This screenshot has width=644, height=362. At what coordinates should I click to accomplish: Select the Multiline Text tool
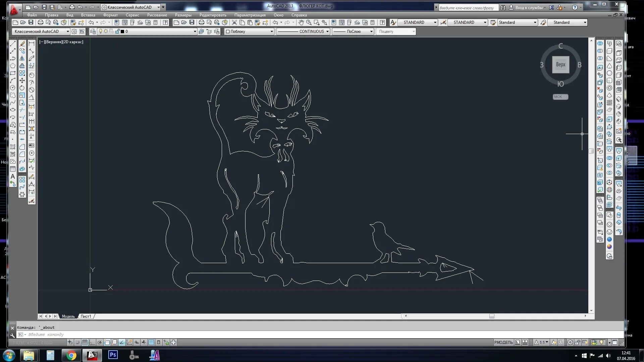13,176
